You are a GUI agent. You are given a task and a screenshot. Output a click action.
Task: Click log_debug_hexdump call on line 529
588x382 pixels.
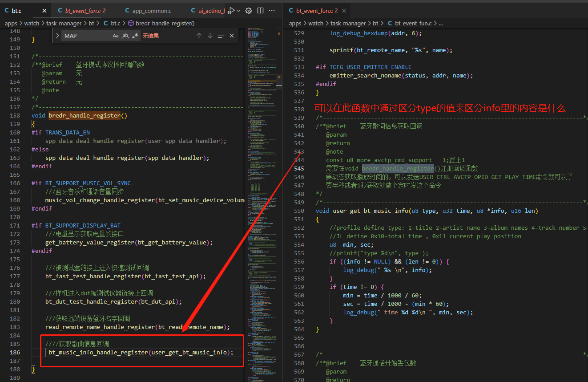pos(359,33)
